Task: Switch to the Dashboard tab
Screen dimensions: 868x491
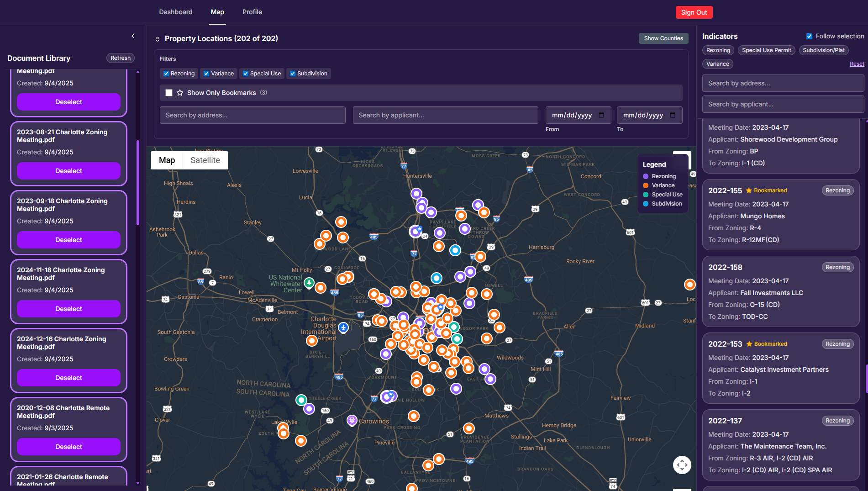Action: pos(175,12)
